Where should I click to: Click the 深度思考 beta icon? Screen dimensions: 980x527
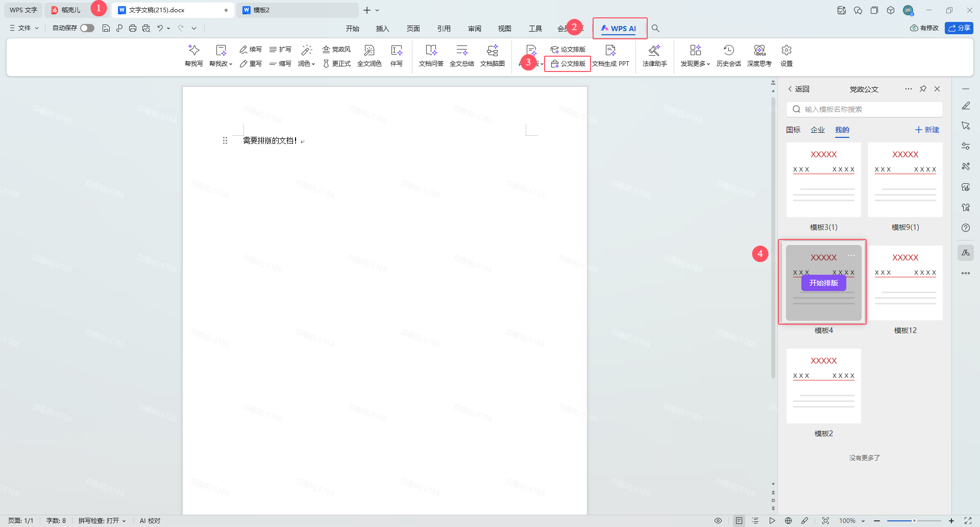pyautogui.click(x=759, y=51)
